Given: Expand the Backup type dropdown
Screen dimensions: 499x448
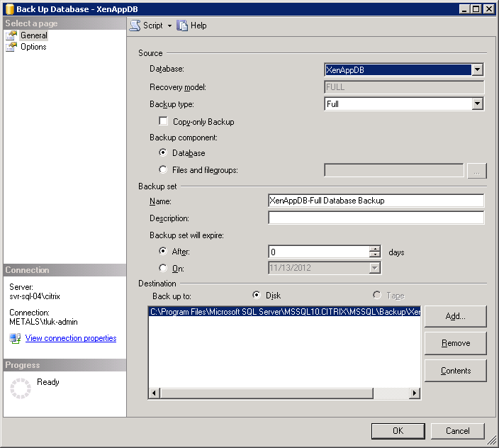Looking at the screenshot, I should pos(477,103).
